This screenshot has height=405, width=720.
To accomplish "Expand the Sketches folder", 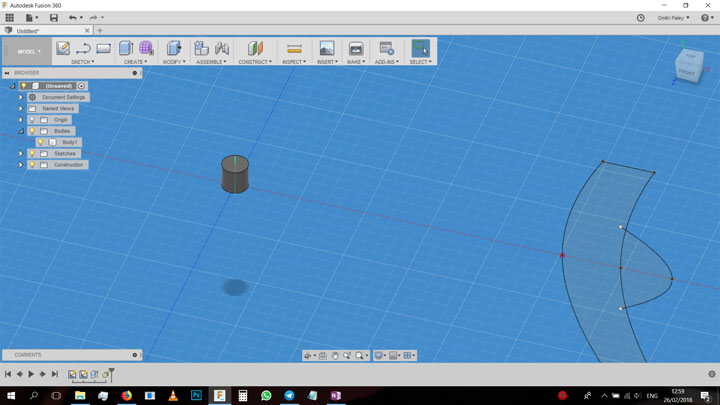I will (x=21, y=153).
